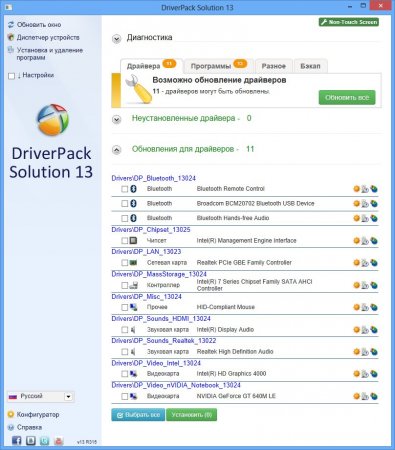Click orange icon for SATA AHCI Controller row
This screenshot has width=395, height=450.
pyautogui.click(x=356, y=285)
